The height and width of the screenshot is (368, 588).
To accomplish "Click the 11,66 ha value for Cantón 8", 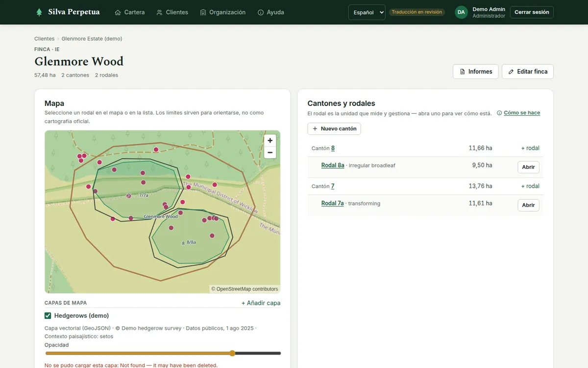I will click(480, 148).
